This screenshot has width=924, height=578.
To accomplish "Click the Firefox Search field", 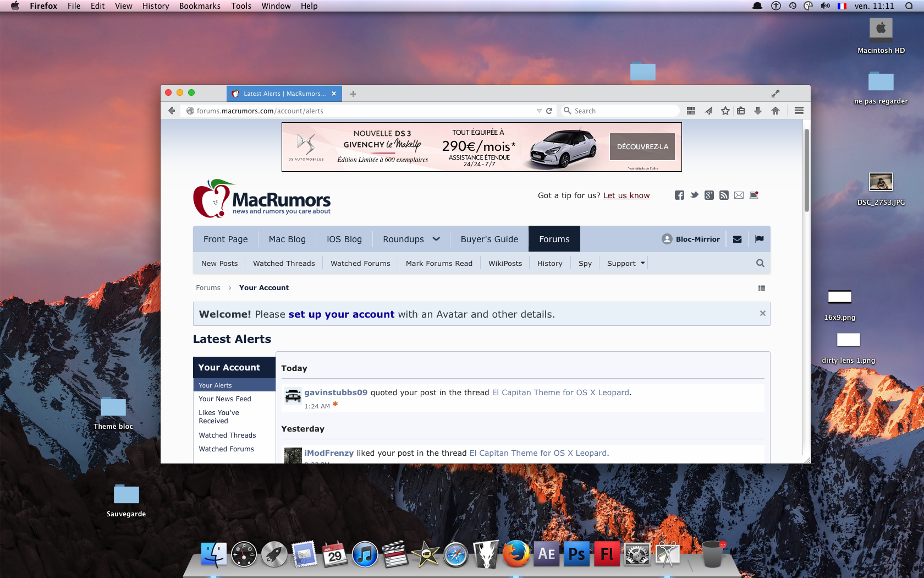I will click(x=620, y=111).
